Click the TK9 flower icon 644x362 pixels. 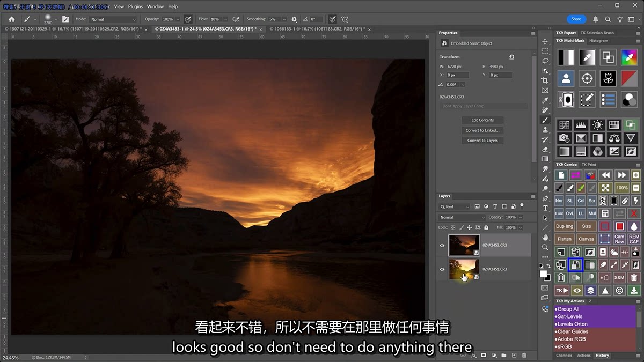608,78
